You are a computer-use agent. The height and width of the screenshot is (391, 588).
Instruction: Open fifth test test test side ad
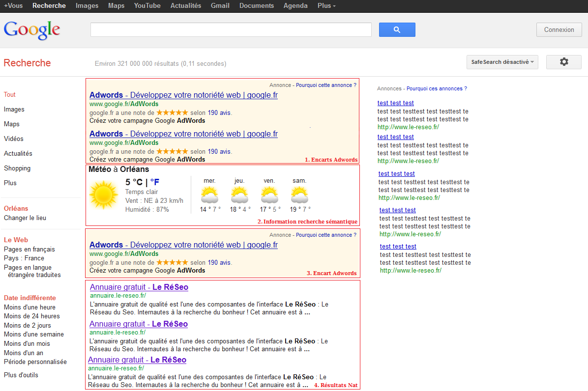click(x=398, y=247)
